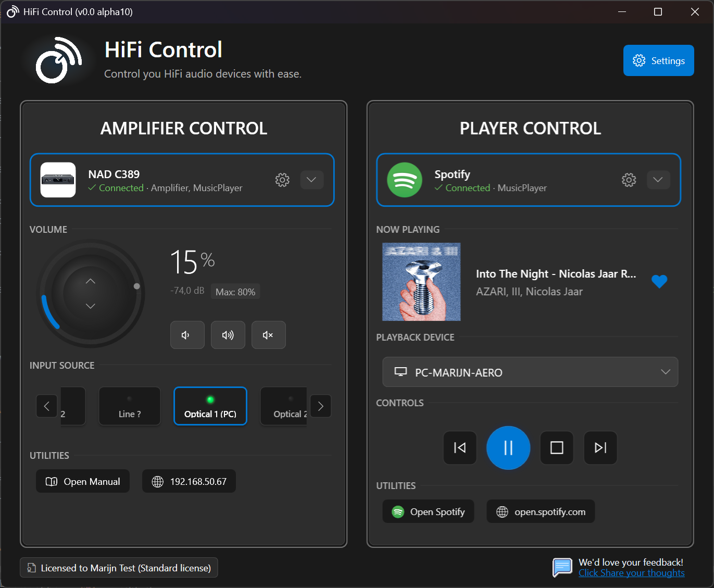The image size is (714, 588).
Task: Raise volume with speaker-up icon
Action: (228, 335)
